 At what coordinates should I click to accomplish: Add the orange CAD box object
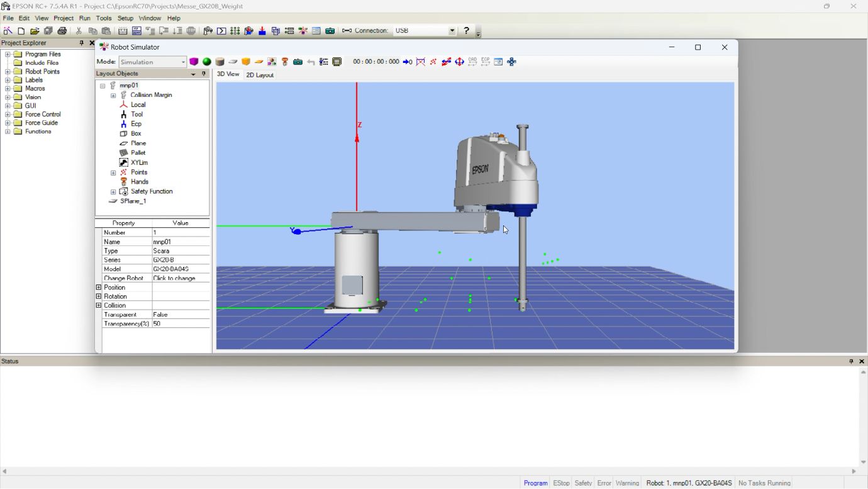(x=246, y=62)
